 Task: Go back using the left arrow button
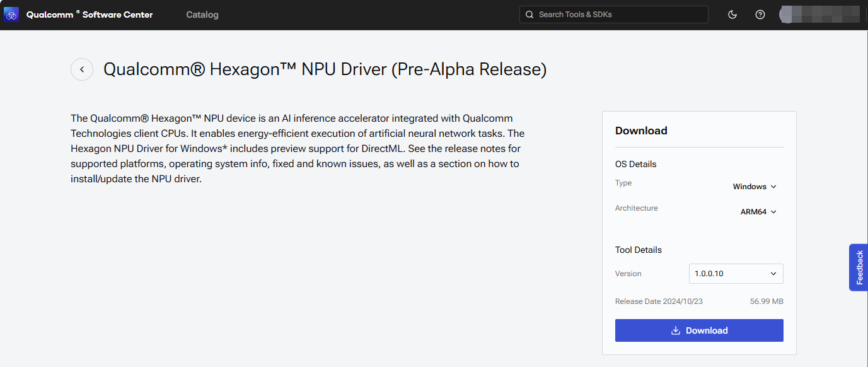pyautogui.click(x=82, y=69)
